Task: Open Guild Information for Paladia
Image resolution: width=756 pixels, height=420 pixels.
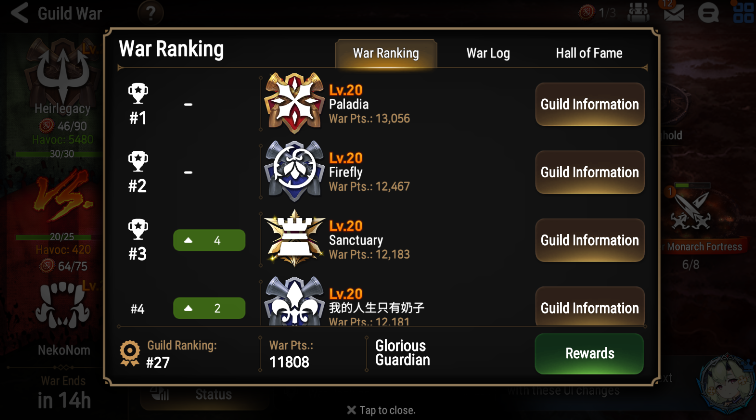Action: pos(590,104)
